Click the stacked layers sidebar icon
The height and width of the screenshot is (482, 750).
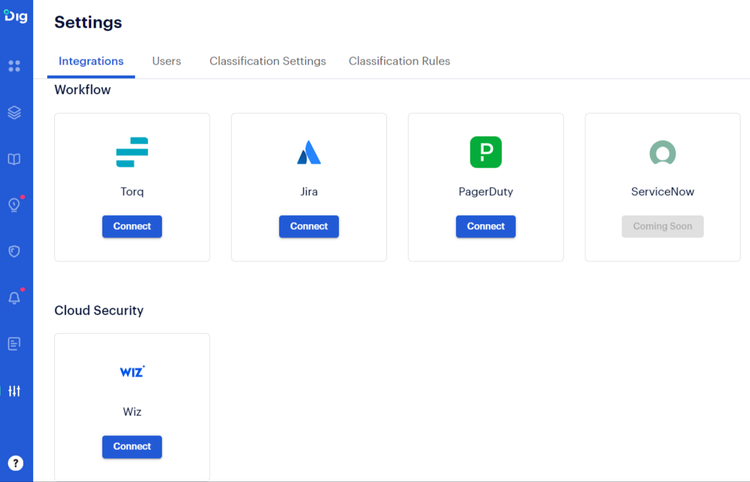point(14,113)
